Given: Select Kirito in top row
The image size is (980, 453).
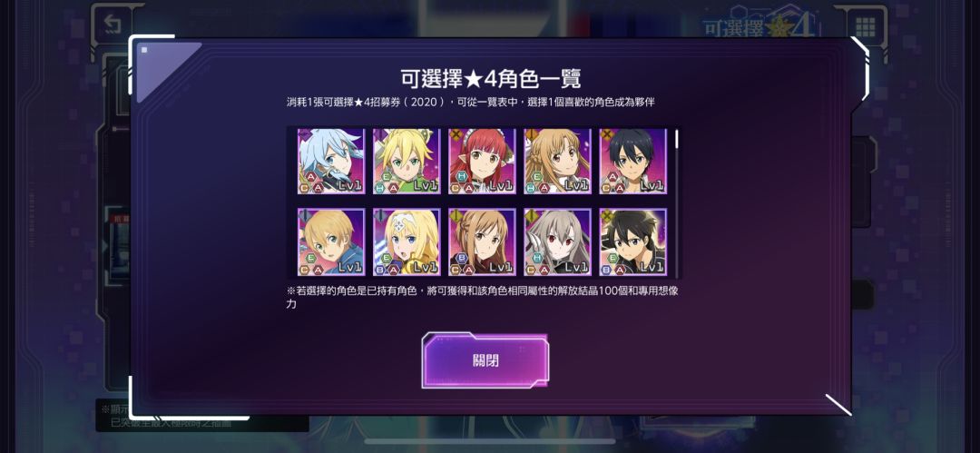Looking at the screenshot, I should [x=633, y=162].
